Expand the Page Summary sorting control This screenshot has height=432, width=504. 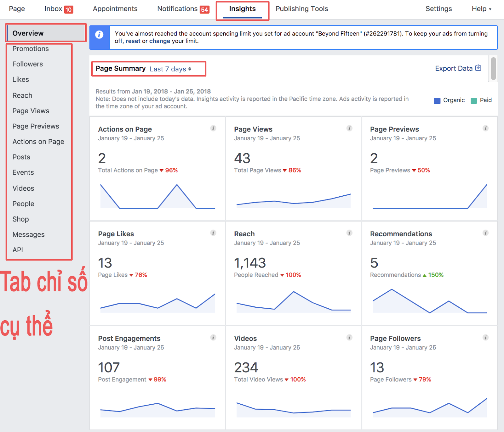[190, 69]
